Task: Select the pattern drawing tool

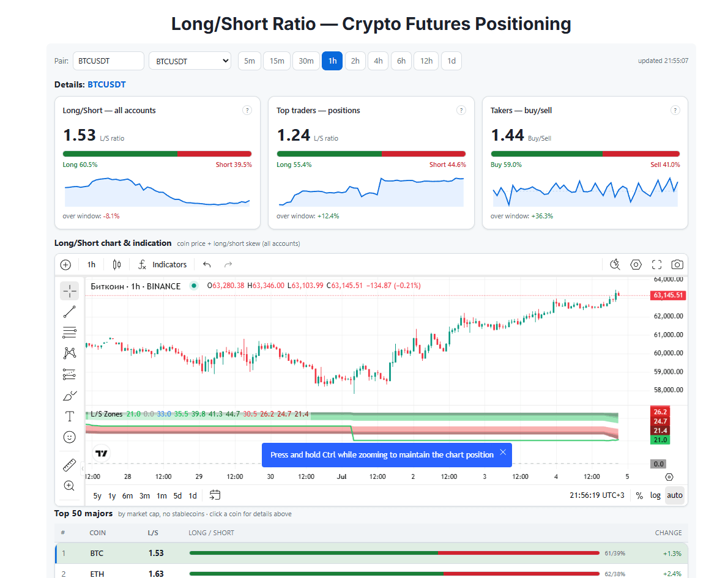Action: tap(70, 354)
